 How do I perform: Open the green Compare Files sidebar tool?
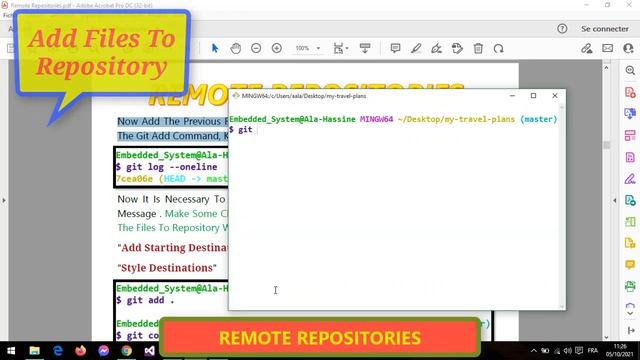(x=630, y=222)
